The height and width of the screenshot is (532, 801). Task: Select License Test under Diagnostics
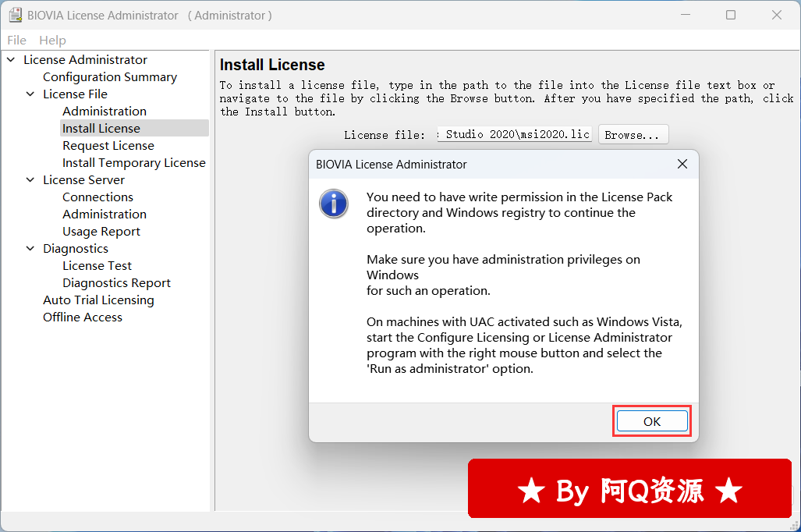[x=97, y=266]
